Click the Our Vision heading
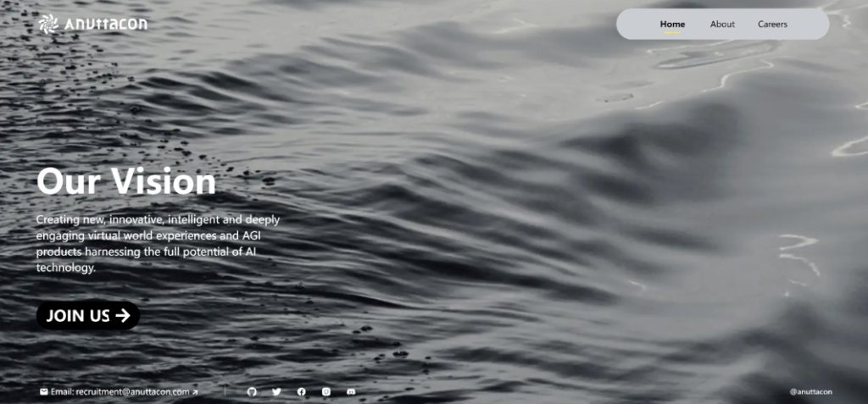 tap(126, 181)
